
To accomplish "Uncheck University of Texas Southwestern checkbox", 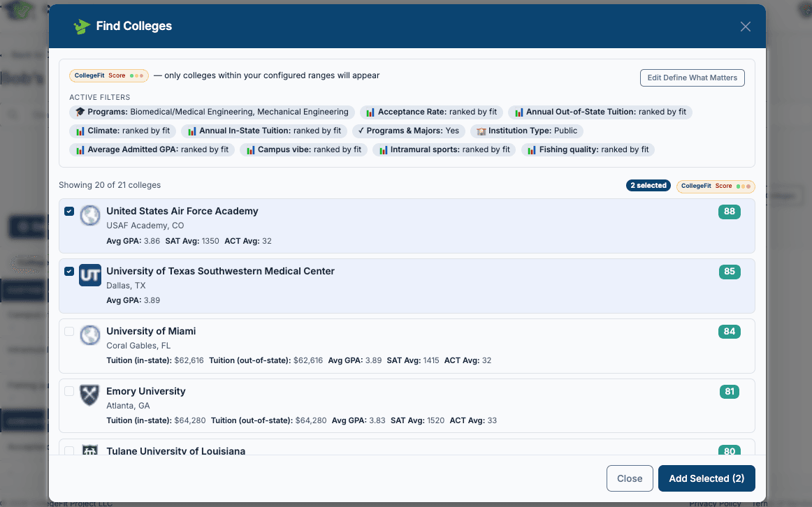I will point(69,271).
